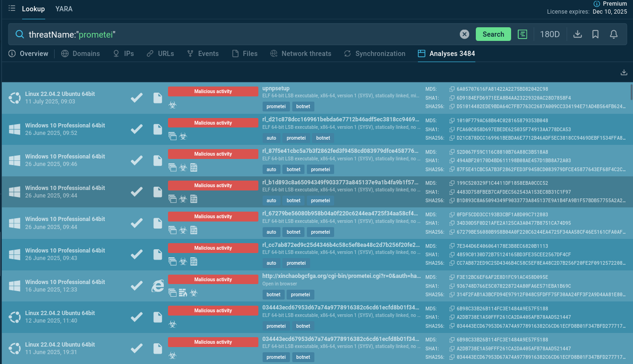The width and height of the screenshot is (633, 364).
Task: Switch to the YARA tab
Action: click(64, 9)
